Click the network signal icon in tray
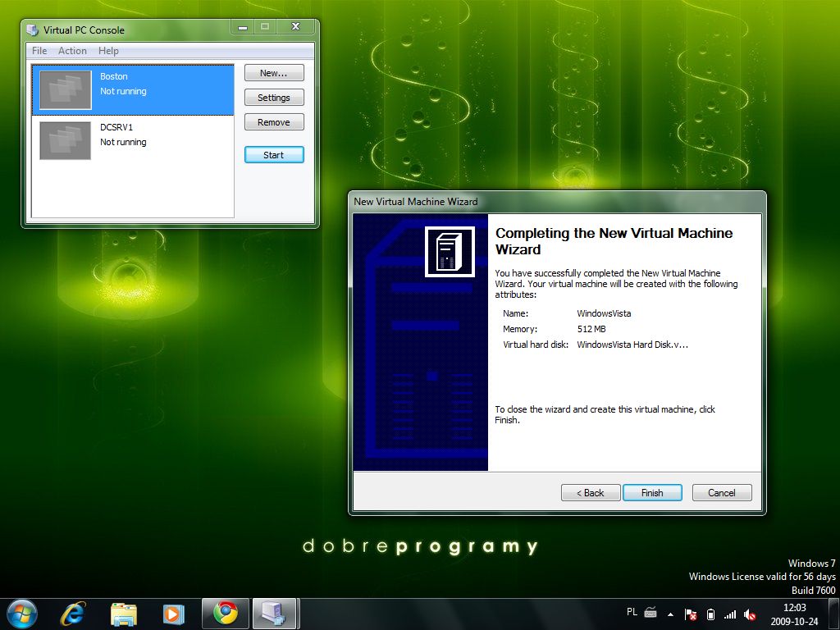This screenshot has width=840, height=630. coord(729,614)
